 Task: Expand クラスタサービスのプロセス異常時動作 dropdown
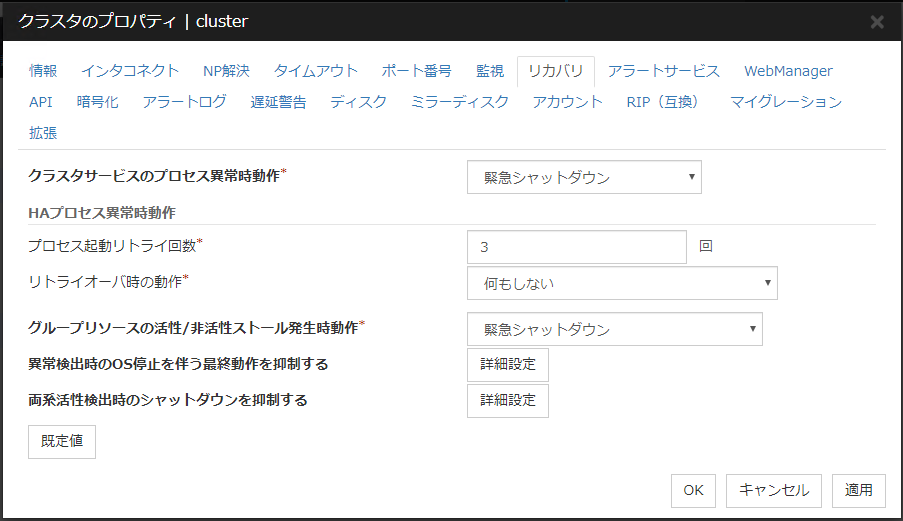click(584, 178)
